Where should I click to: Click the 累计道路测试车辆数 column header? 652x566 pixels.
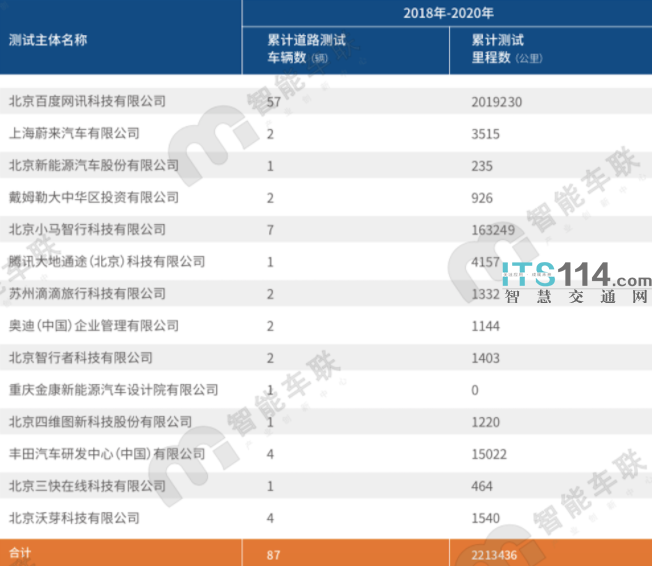tap(306, 49)
